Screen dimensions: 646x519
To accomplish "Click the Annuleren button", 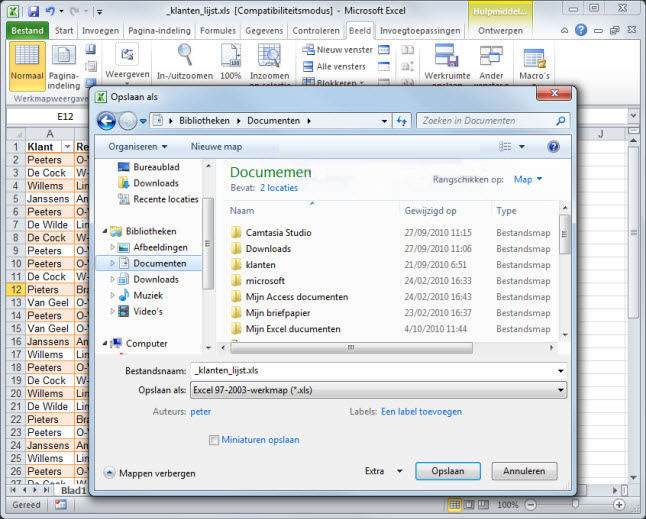I will pos(524,471).
